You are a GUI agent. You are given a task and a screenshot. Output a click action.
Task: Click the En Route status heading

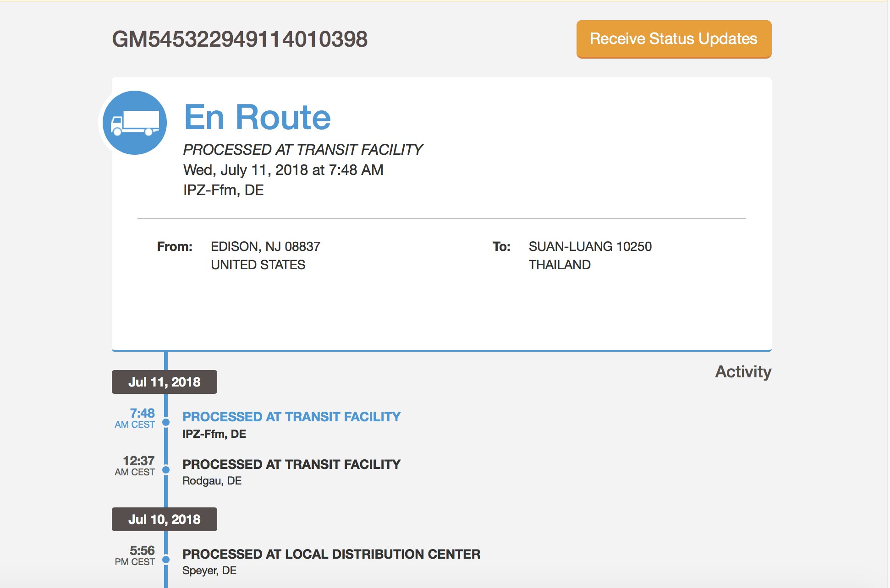(x=257, y=117)
